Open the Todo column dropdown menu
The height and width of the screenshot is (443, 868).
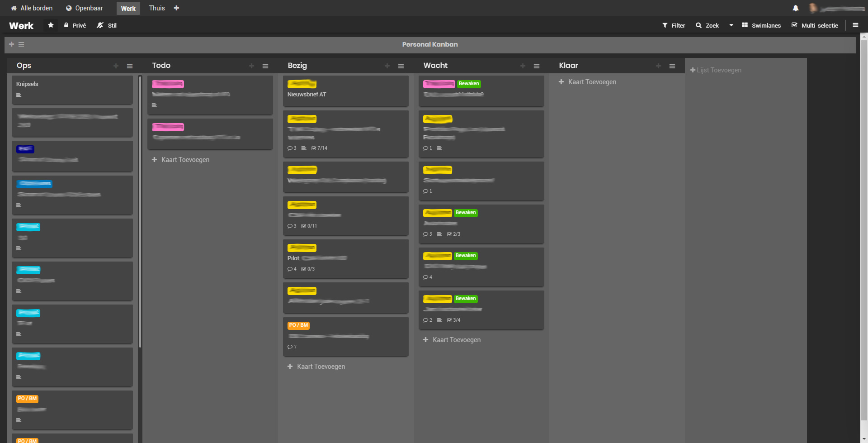tap(265, 66)
